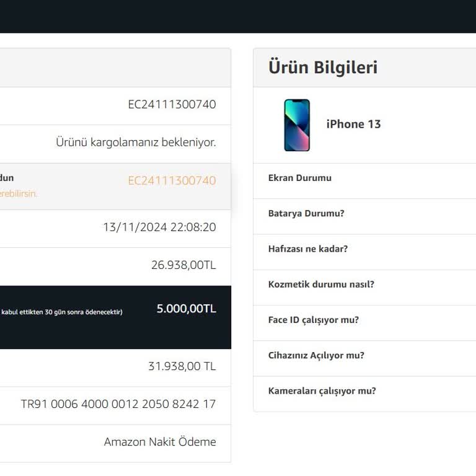Open the iPhone 13 product title
476x476 pixels.
tap(353, 124)
